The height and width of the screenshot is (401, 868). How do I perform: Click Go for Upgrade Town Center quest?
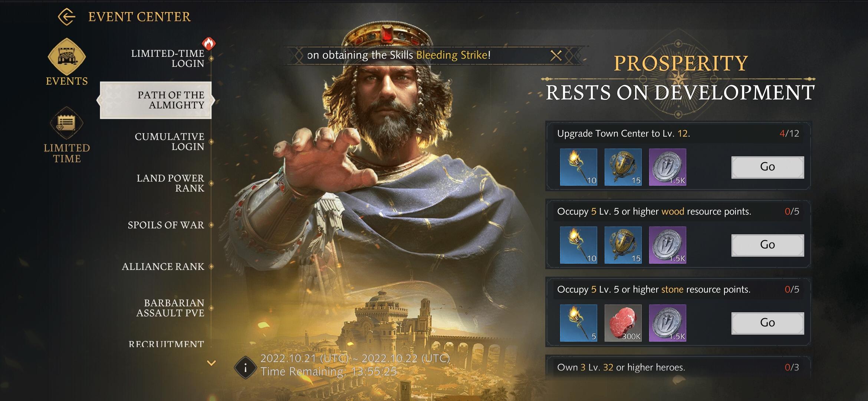[767, 167]
